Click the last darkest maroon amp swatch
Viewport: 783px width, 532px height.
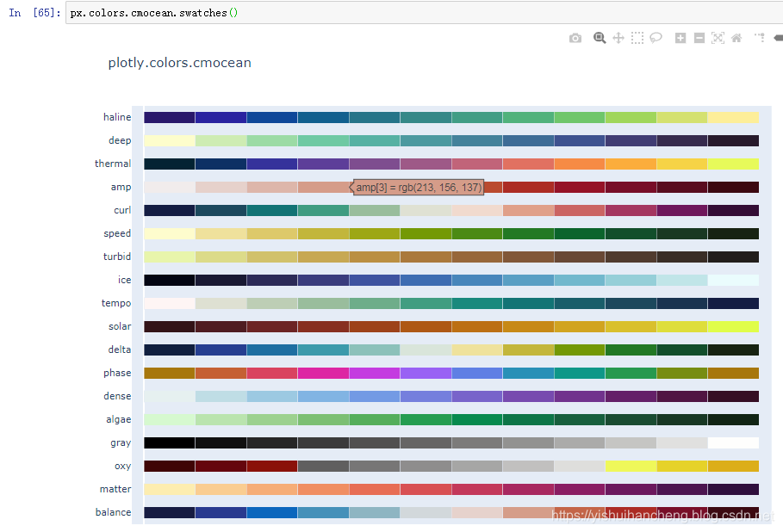(x=733, y=187)
